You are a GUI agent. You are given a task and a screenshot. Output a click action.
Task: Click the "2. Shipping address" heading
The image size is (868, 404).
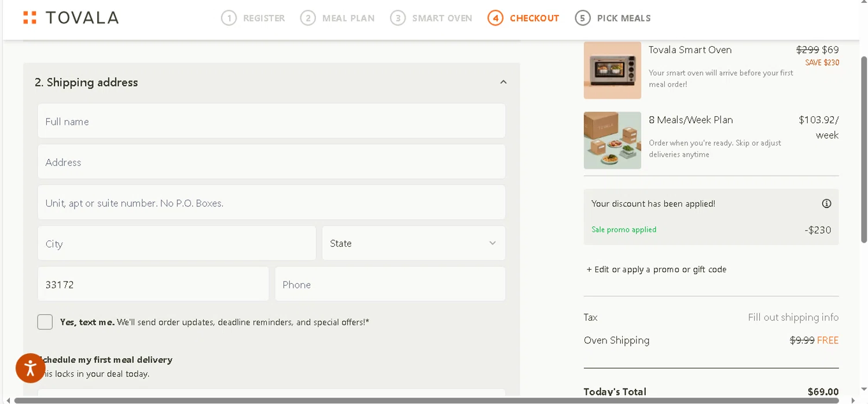86,82
